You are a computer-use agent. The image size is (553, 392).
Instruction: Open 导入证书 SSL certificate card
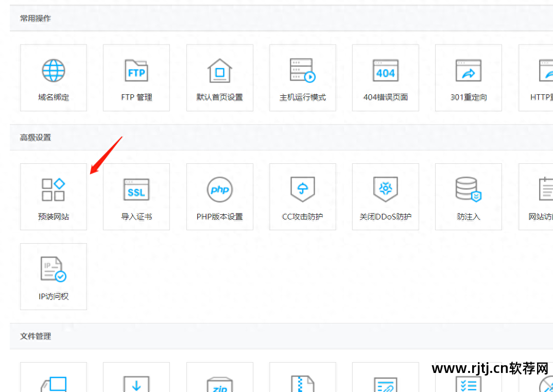pos(136,197)
